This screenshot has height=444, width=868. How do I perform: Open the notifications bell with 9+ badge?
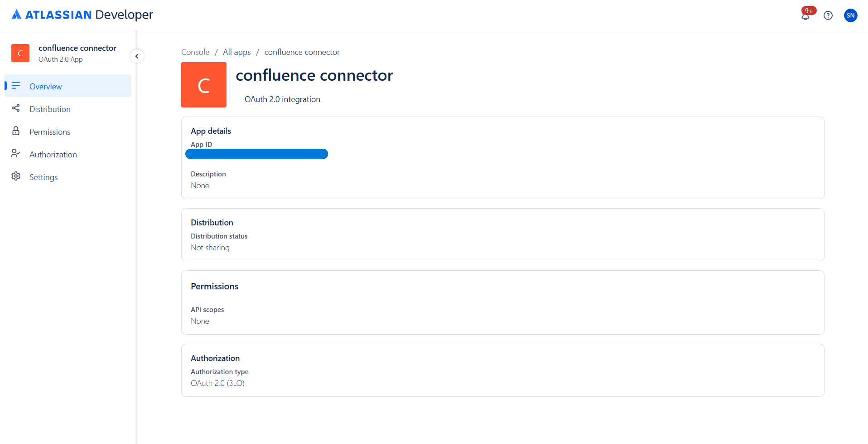[805, 15]
